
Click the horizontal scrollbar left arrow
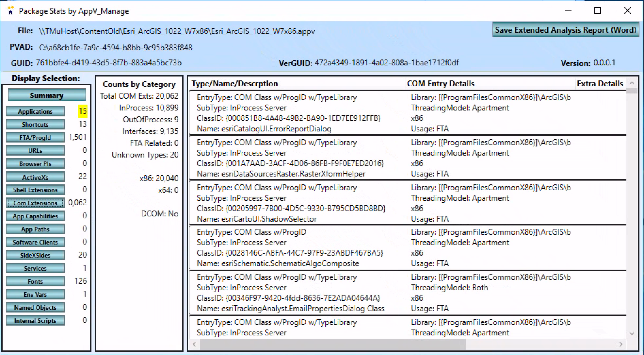pos(194,344)
